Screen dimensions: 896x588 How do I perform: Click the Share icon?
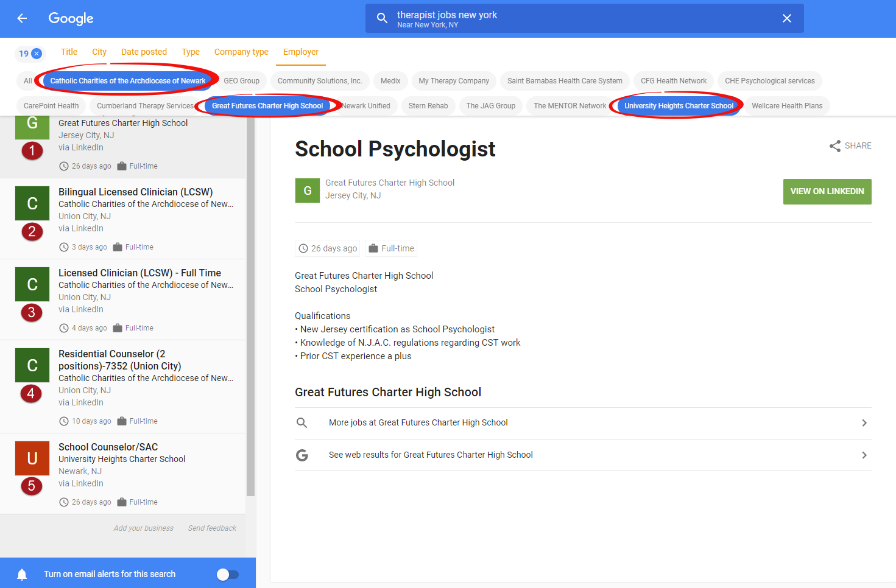point(834,146)
